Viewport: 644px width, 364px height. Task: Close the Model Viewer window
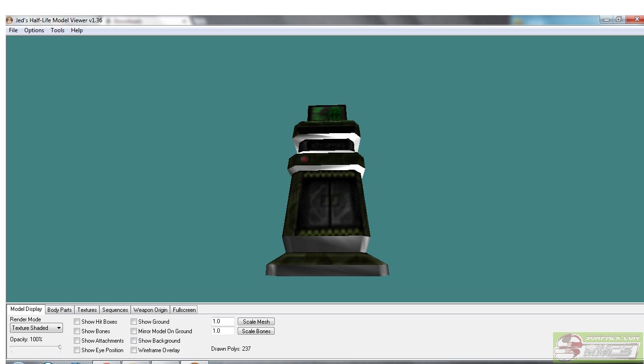coord(635,19)
